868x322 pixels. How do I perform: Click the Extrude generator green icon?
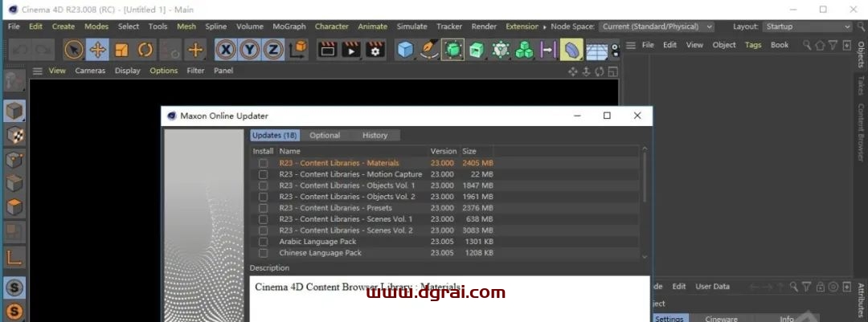[x=477, y=50]
